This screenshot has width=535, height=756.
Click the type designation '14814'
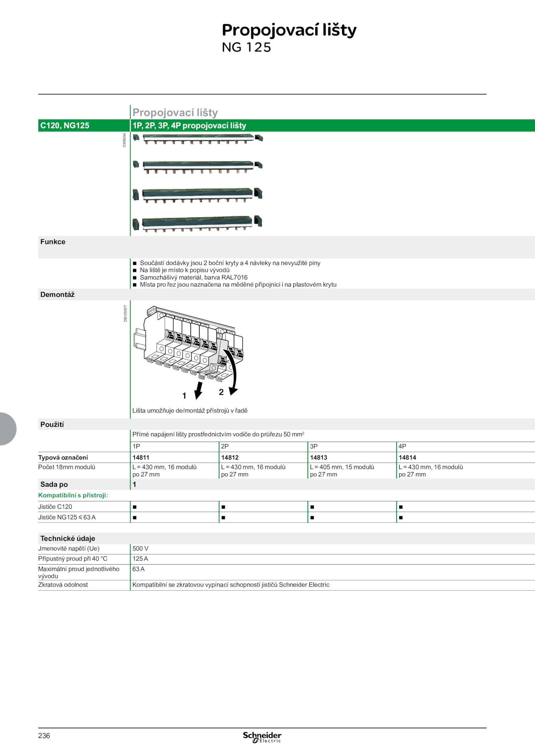click(407, 457)
